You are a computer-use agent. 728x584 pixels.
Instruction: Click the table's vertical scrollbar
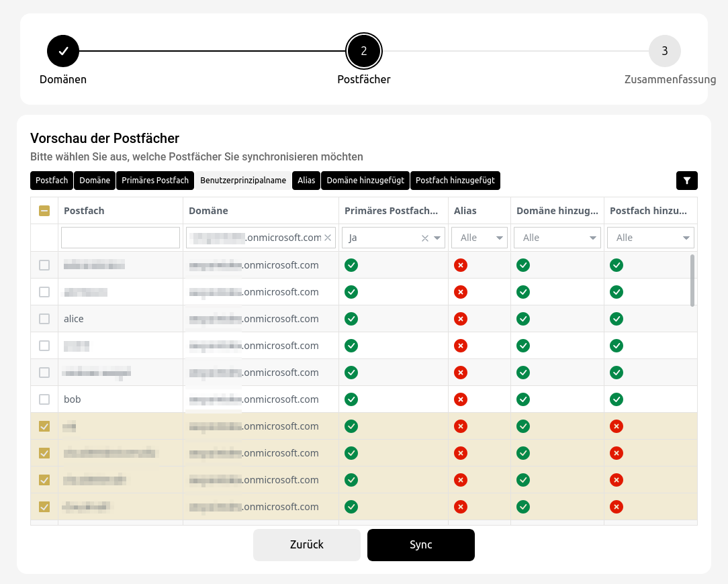coord(692,280)
